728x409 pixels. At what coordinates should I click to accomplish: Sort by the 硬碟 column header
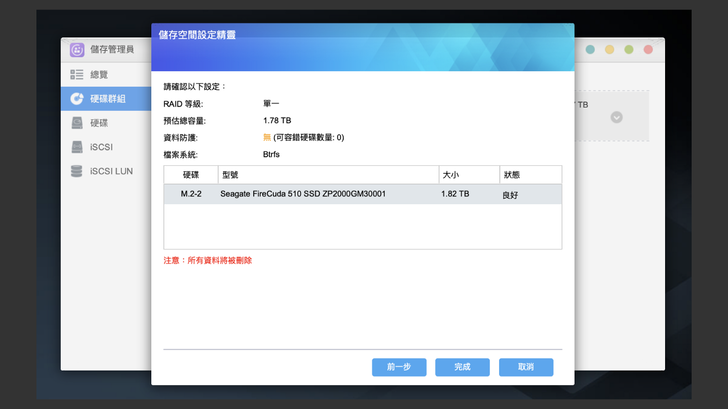[x=190, y=174]
